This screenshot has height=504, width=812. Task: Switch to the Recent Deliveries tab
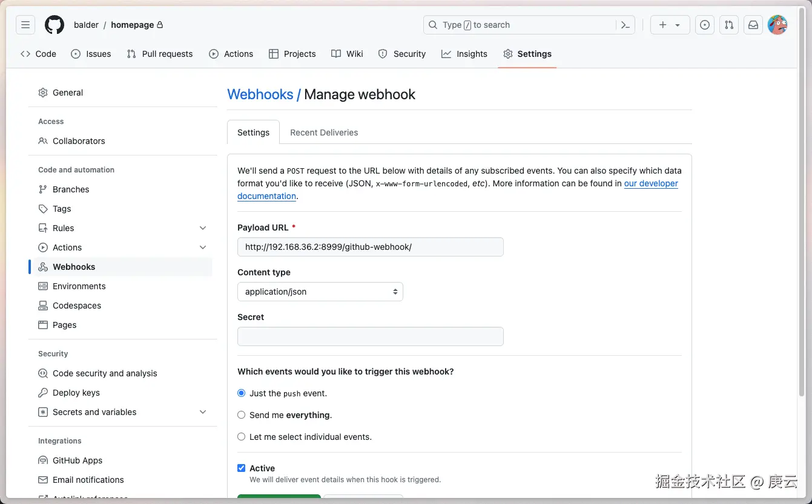pyautogui.click(x=324, y=133)
